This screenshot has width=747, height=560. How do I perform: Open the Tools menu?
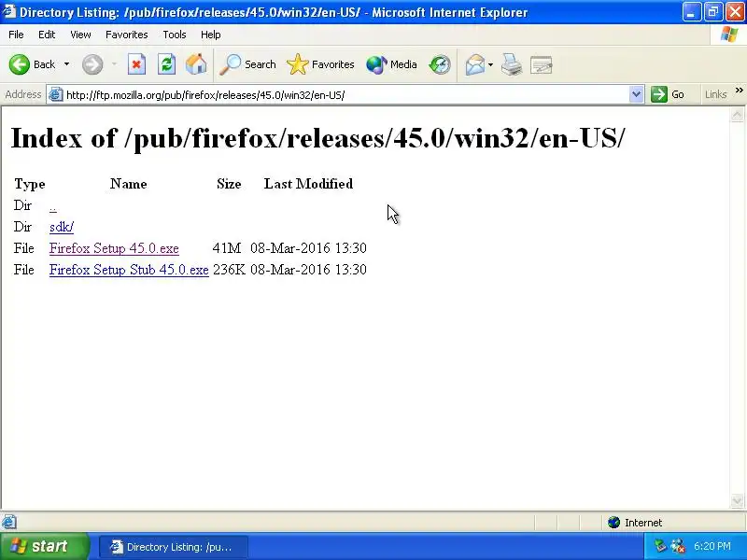point(175,35)
